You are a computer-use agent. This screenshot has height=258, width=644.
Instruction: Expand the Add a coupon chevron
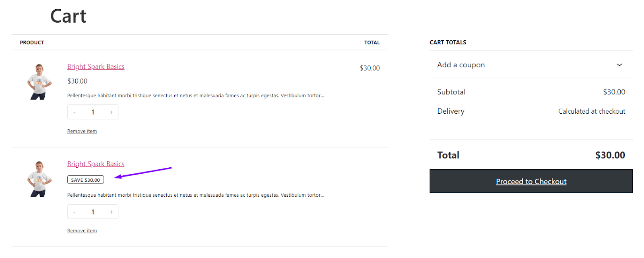(x=619, y=65)
